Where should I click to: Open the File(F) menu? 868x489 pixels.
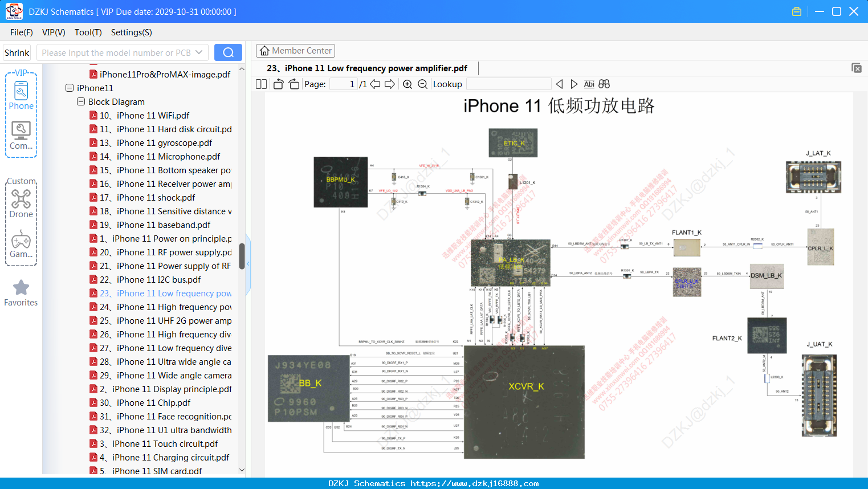(22, 32)
